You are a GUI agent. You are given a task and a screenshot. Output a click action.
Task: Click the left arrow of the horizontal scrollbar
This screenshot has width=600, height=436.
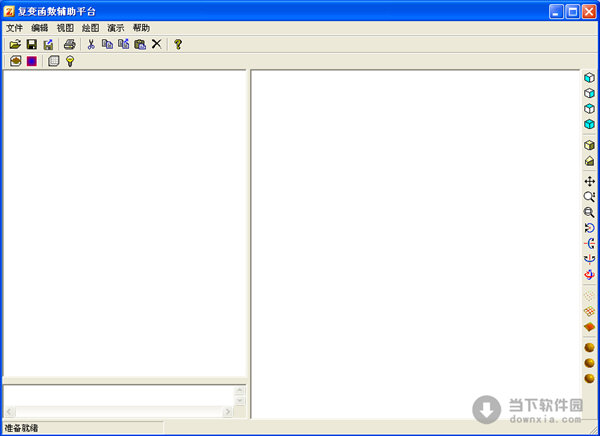(10, 412)
